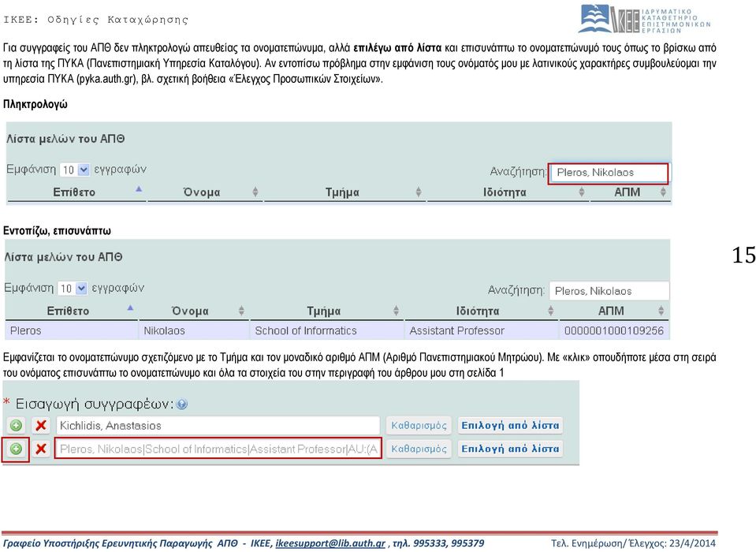Select the School of Informatics cell
The image size is (756, 552).
pyautogui.click(x=326, y=330)
